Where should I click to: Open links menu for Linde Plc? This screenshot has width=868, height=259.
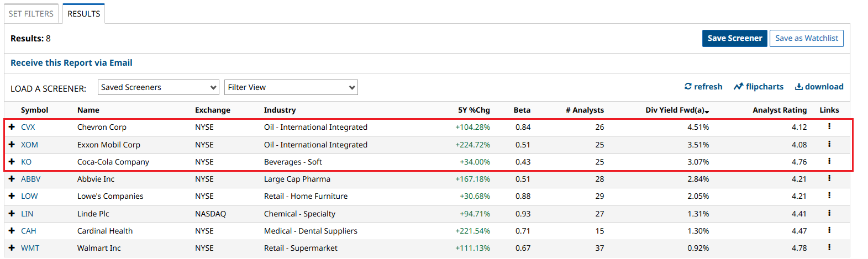pos(829,213)
